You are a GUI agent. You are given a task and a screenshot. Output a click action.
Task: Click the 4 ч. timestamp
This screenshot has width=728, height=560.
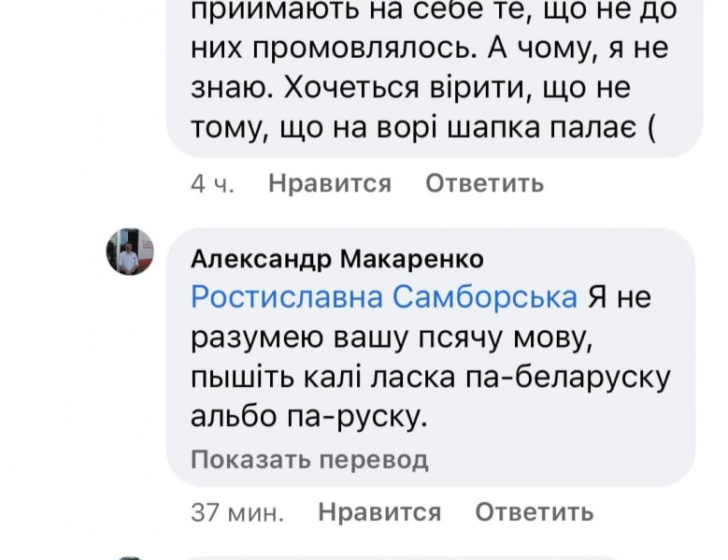211,183
